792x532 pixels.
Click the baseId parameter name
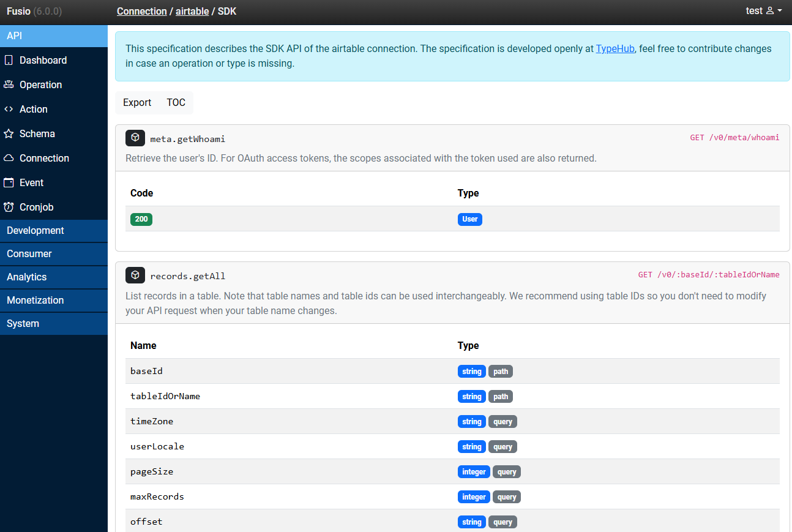(146, 371)
